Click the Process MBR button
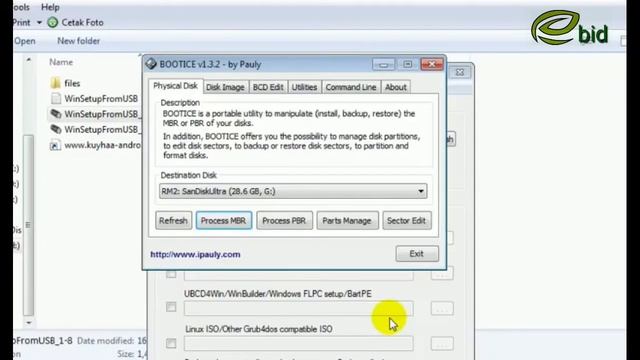The width and height of the screenshot is (640, 360). coord(223,220)
